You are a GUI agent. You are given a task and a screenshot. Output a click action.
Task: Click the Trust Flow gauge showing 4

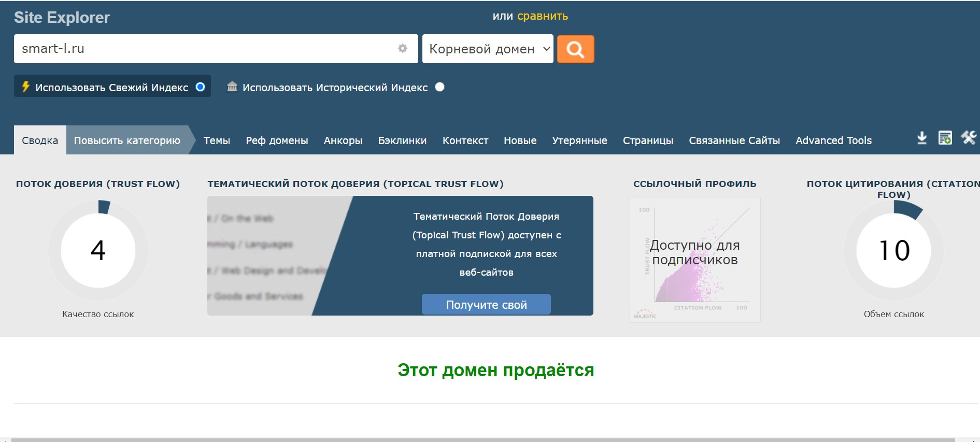pyautogui.click(x=98, y=251)
